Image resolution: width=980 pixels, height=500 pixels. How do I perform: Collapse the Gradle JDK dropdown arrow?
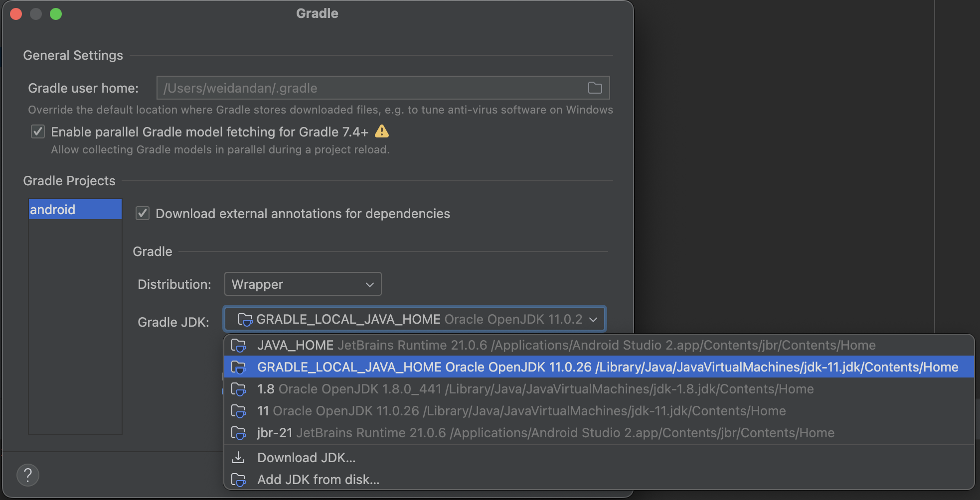(593, 319)
